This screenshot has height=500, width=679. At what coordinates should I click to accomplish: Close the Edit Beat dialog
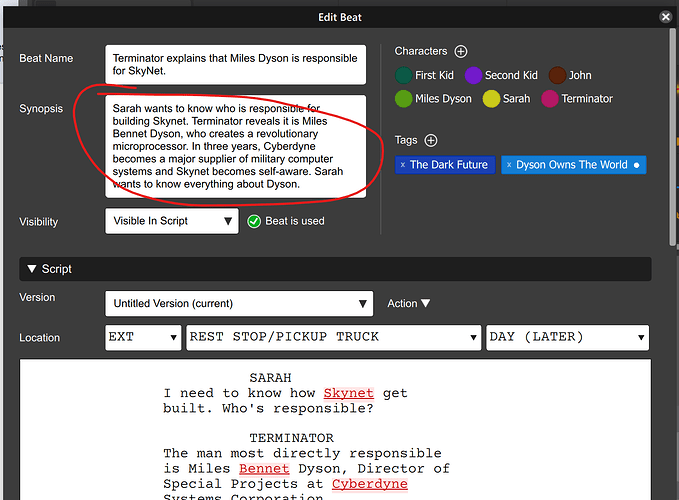pyautogui.click(x=667, y=17)
